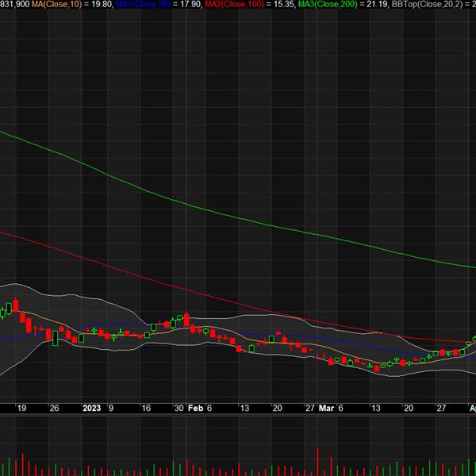
Task: Select the MA3(Close,200) = 21.19 legend text
Action: (343, 4)
